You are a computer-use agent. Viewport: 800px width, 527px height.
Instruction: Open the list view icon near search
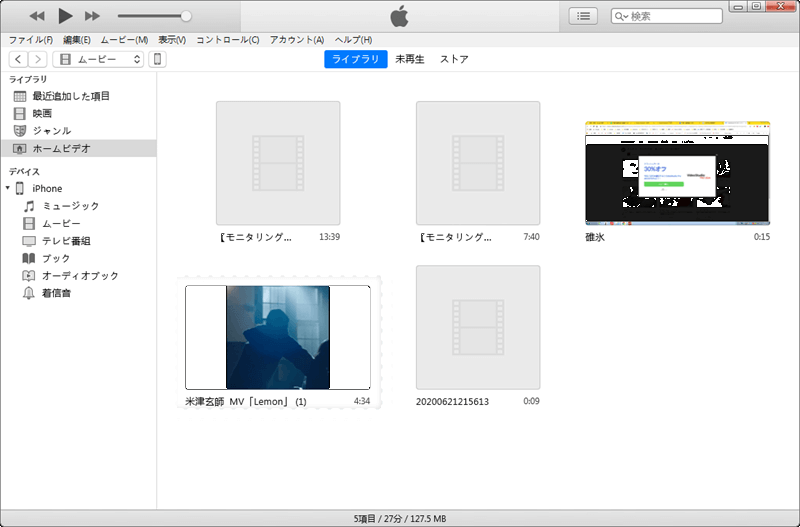tap(582, 16)
